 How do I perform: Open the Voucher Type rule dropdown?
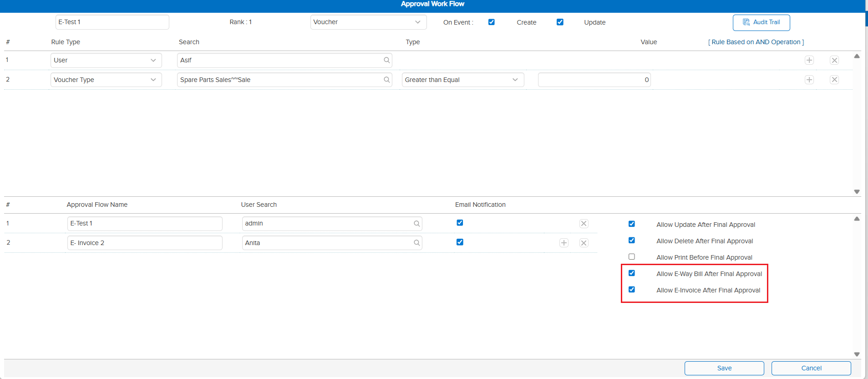pyautogui.click(x=106, y=80)
